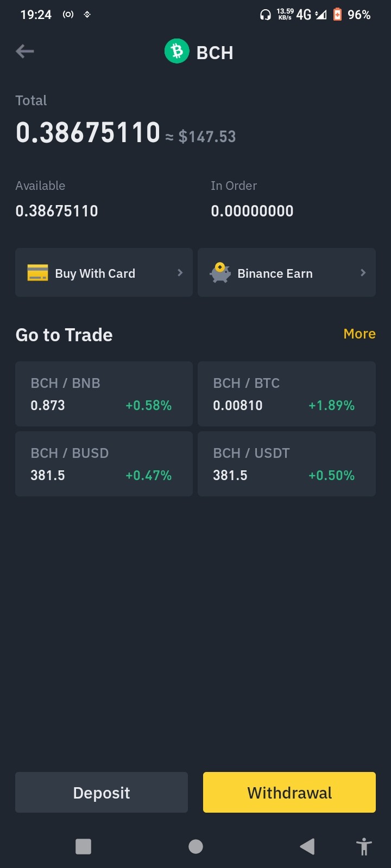391x868 pixels.
Task: Show More trading pairs
Action: (x=360, y=334)
